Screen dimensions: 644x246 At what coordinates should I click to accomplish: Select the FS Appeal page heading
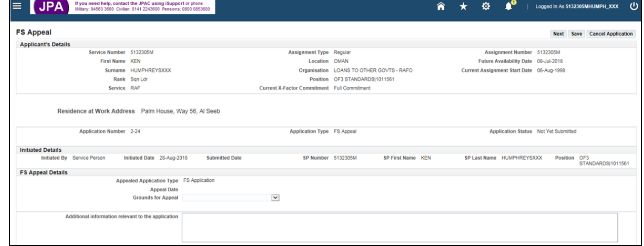pyautogui.click(x=34, y=33)
